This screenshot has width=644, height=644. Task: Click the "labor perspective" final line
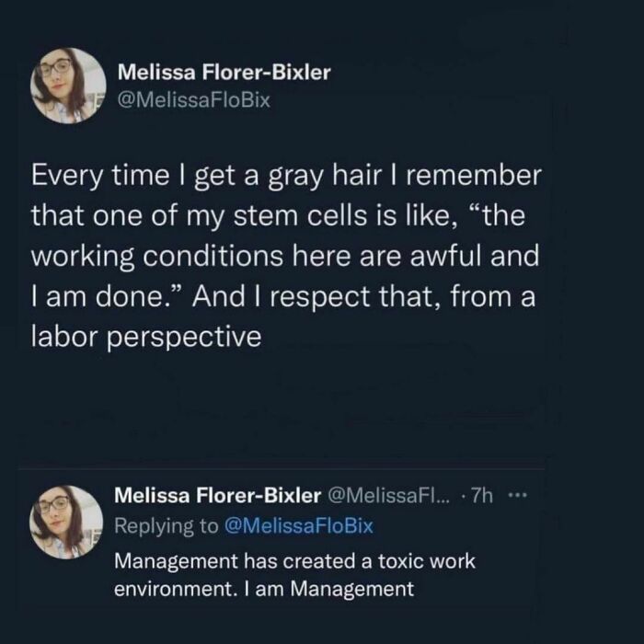(147, 338)
